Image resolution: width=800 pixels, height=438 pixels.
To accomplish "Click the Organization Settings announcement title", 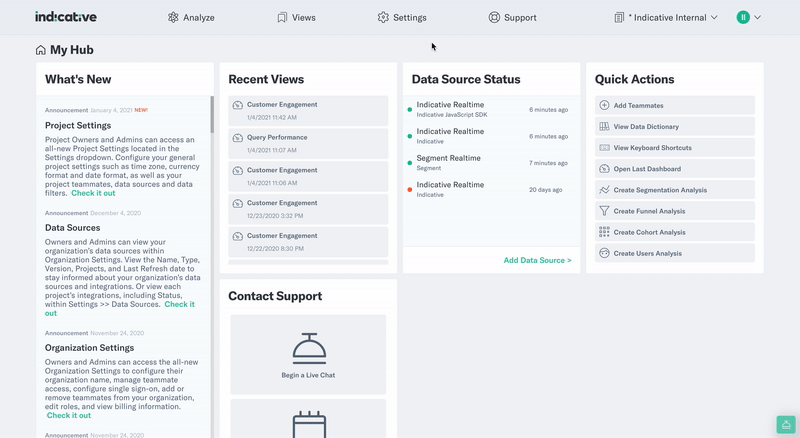I will click(89, 348).
